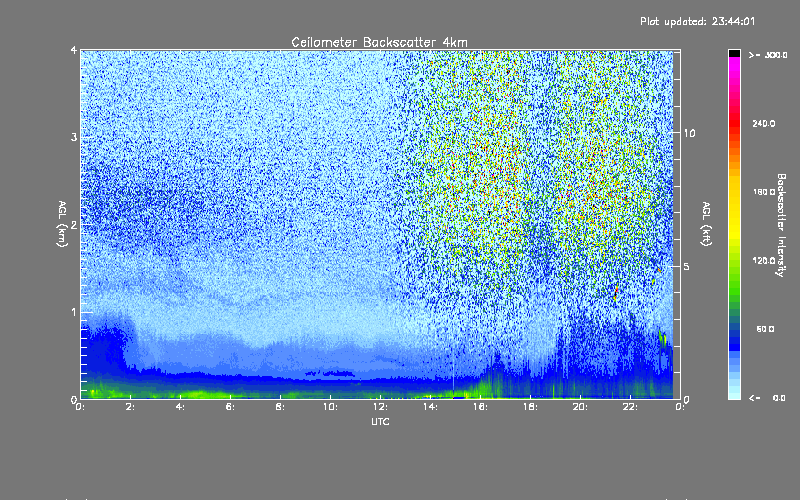800x500 pixels.
Task: Click the '18:' hour tick on UTC axis
Action: coord(530,407)
